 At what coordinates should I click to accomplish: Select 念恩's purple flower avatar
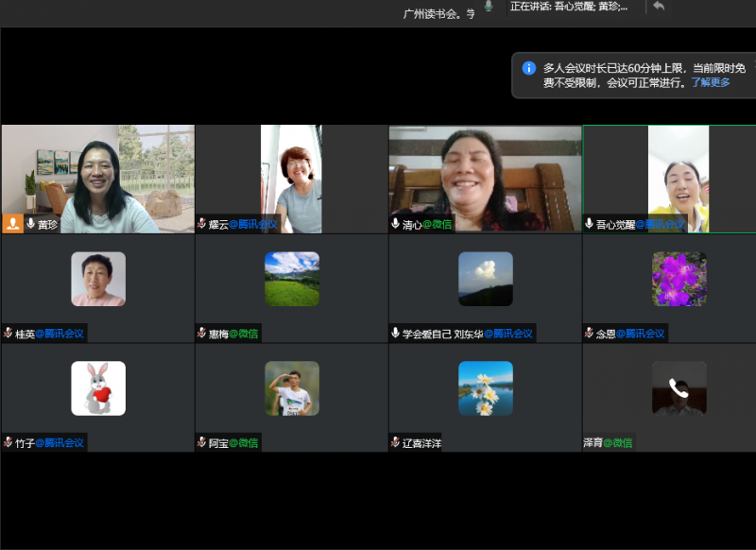pos(679,279)
